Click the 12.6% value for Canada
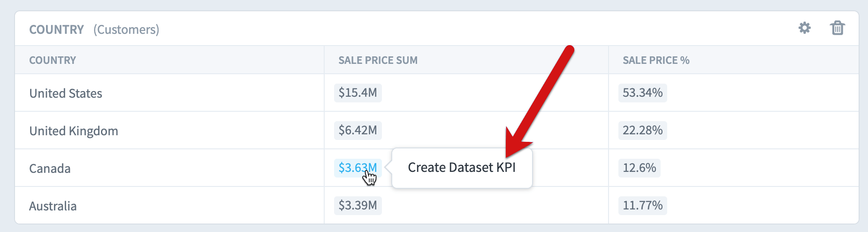 [639, 168]
